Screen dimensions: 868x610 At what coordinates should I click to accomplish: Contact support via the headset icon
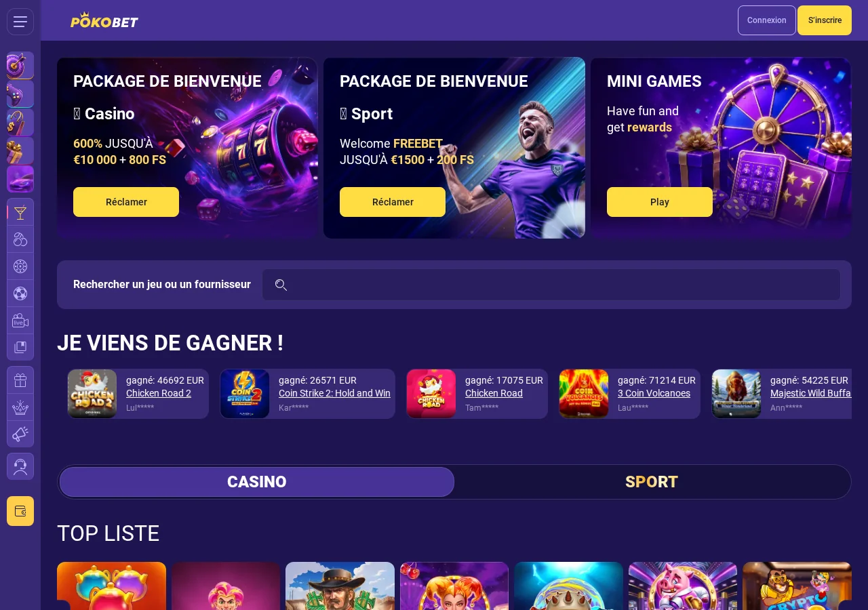coord(20,466)
